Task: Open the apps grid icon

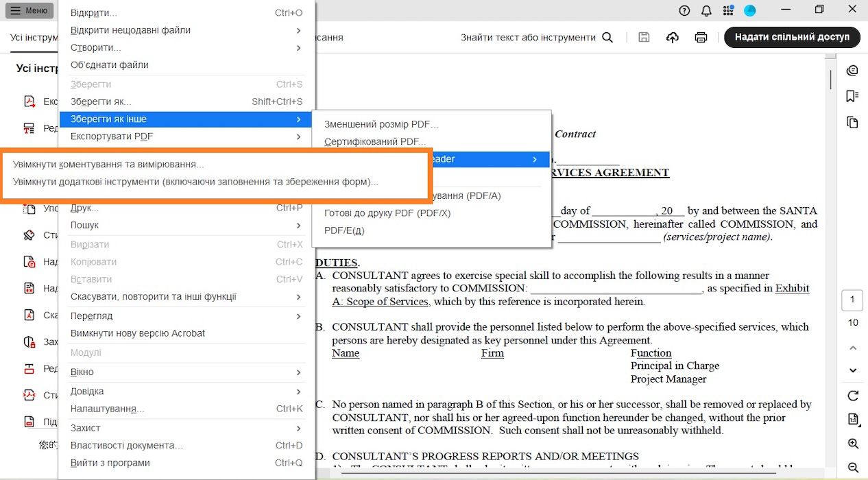Action: click(x=728, y=10)
